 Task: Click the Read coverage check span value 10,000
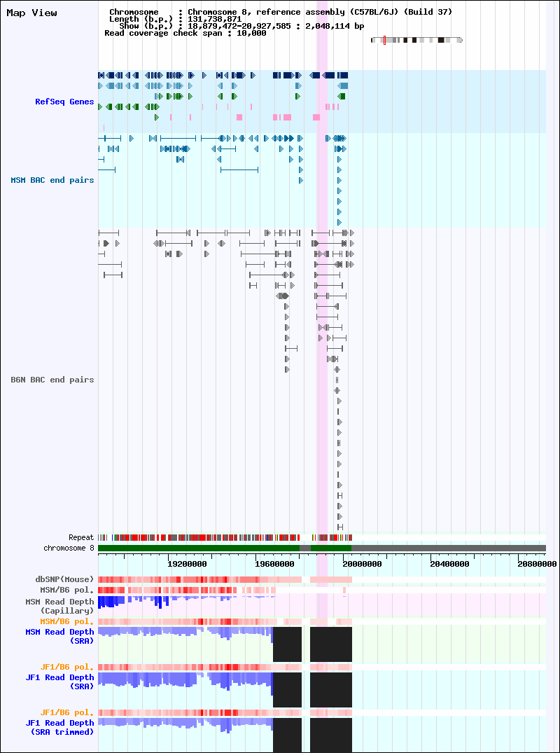(251, 33)
